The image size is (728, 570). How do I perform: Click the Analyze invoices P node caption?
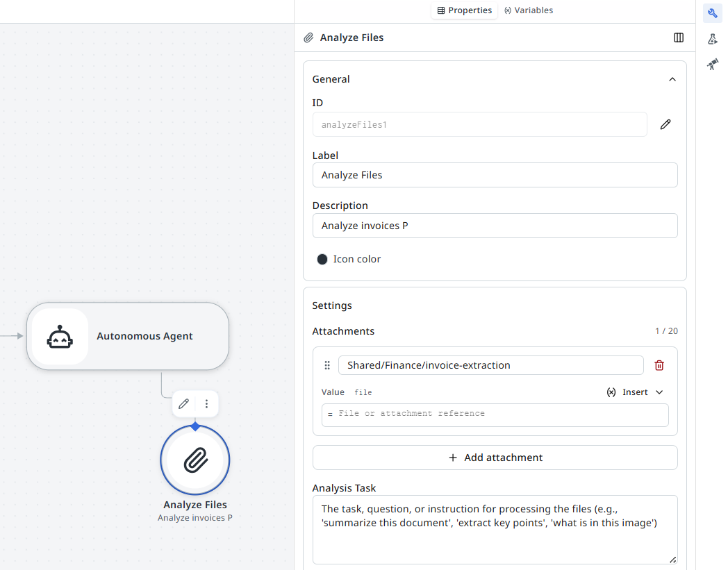[195, 517]
